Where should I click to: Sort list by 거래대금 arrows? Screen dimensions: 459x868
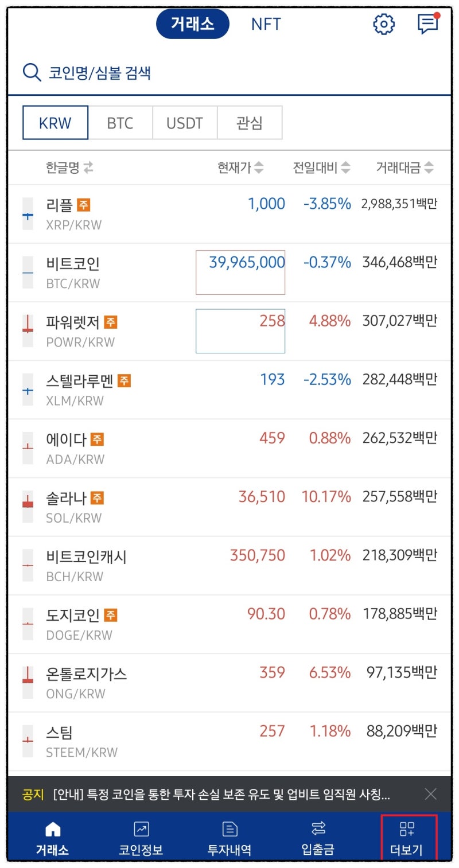(428, 168)
